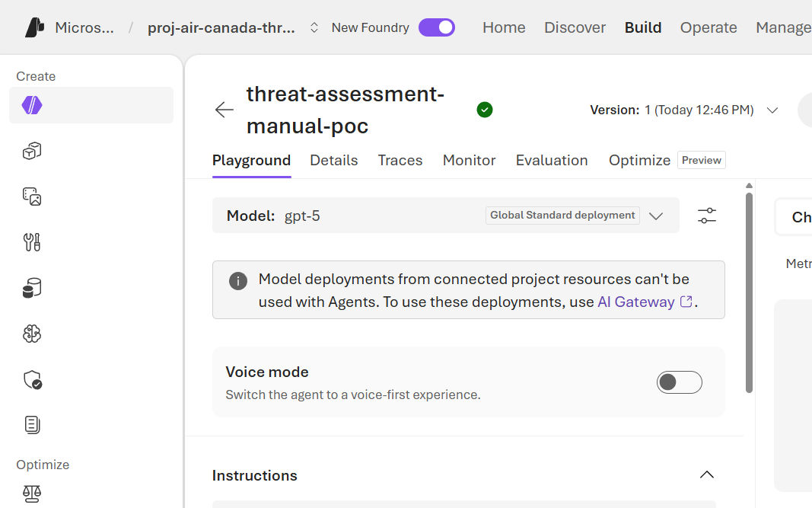The width and height of the screenshot is (812, 508).
Task: Go to the Home menu item
Action: [x=504, y=27]
